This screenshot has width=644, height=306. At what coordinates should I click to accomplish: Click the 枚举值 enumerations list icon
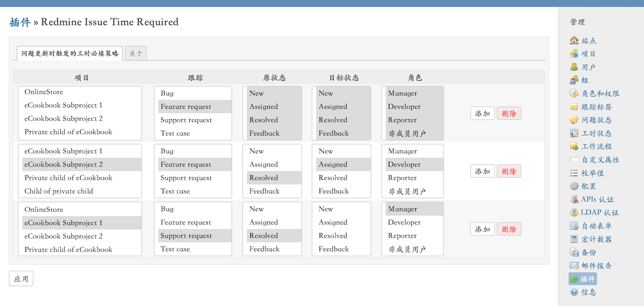coord(574,173)
